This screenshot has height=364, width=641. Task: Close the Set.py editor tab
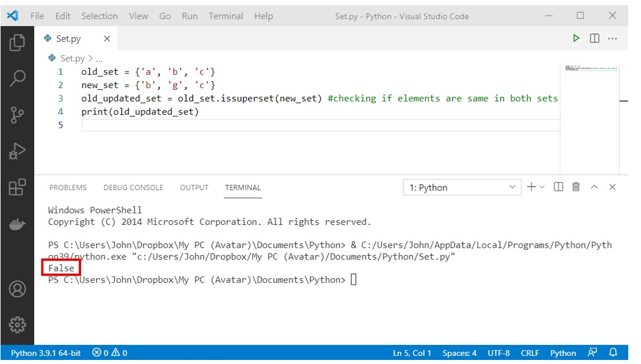(107, 38)
